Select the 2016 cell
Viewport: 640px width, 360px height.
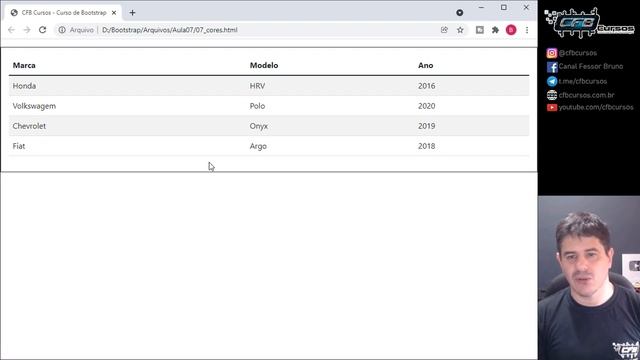pyautogui.click(x=472, y=86)
